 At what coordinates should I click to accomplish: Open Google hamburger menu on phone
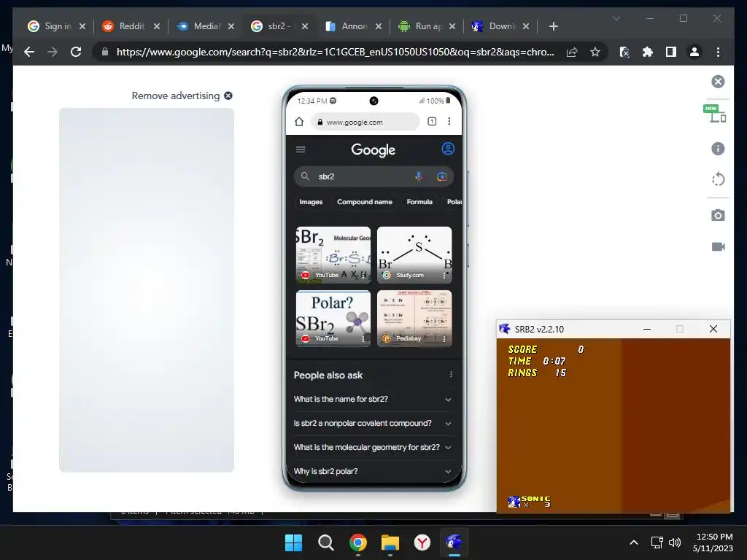(x=301, y=149)
